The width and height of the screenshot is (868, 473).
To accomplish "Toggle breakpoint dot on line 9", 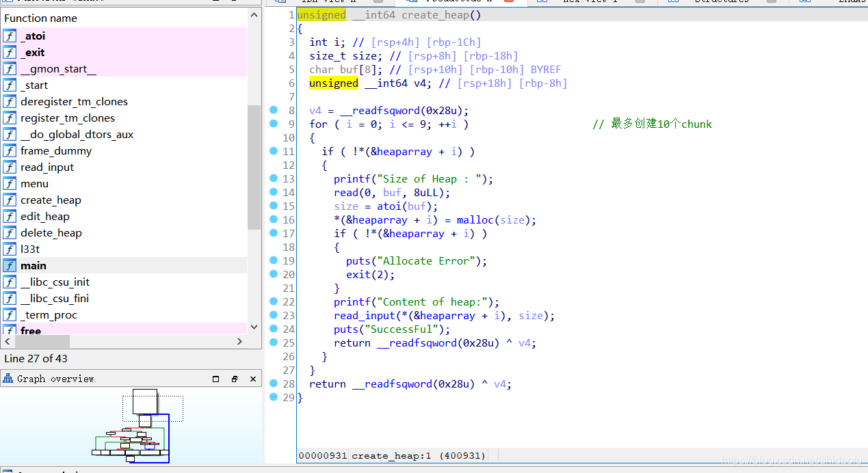I will pyautogui.click(x=274, y=124).
